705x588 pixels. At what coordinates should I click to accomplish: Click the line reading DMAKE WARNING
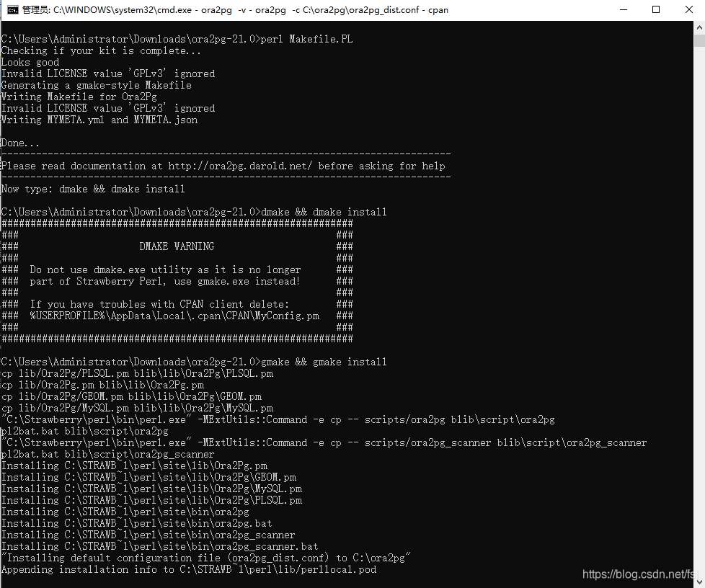tap(177, 246)
